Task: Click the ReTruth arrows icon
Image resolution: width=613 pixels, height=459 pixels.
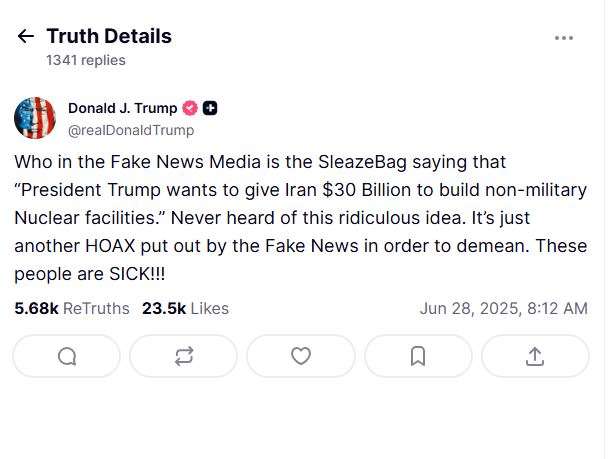Action: [184, 356]
